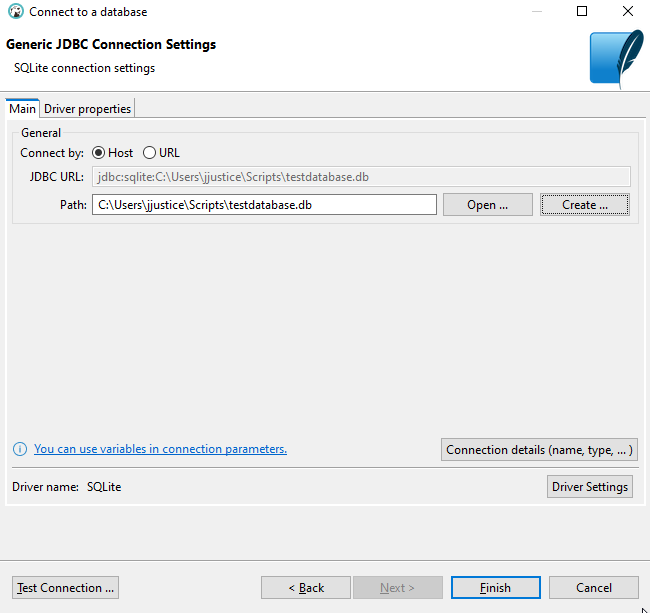Click the SQLite feather logo
The image size is (650, 613).
point(616,58)
